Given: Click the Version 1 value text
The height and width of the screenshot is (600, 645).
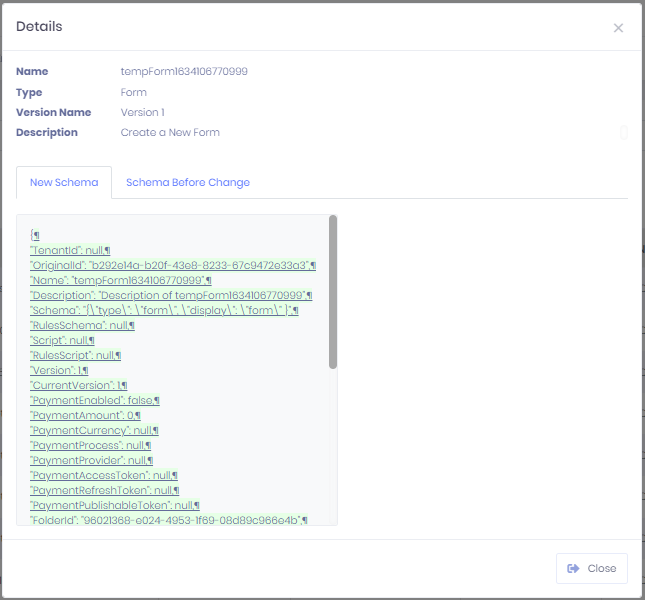Looking at the screenshot, I should click(142, 113).
